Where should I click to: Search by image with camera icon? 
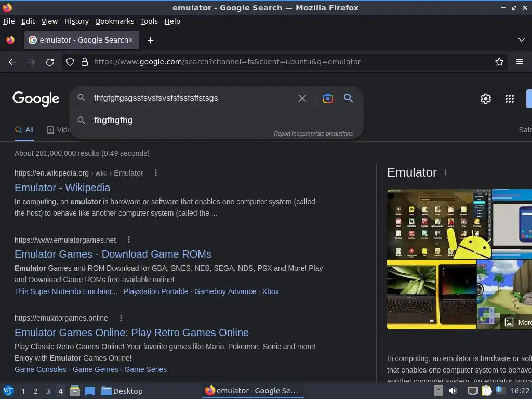coord(327,98)
